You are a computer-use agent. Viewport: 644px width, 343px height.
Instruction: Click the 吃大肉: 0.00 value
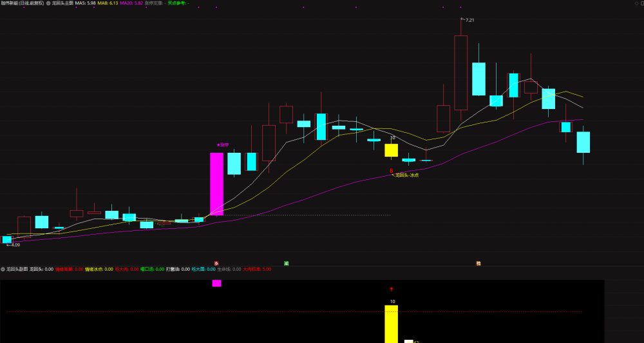(x=127, y=269)
